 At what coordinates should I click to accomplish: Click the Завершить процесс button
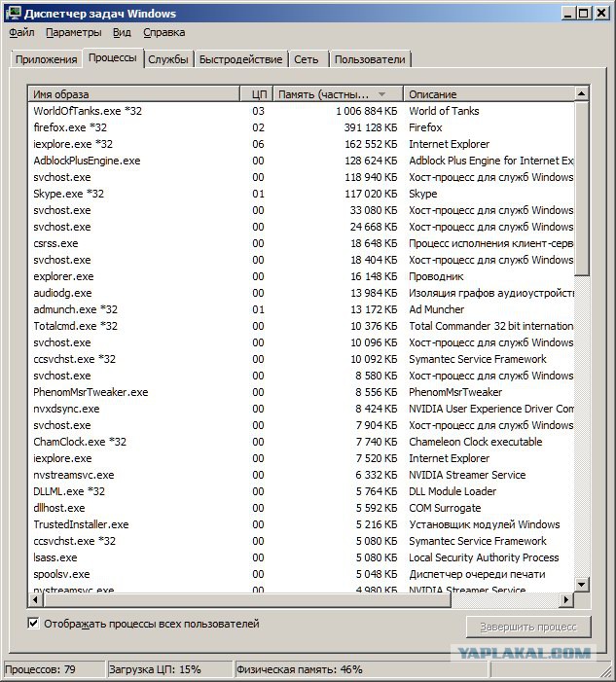coord(528,627)
